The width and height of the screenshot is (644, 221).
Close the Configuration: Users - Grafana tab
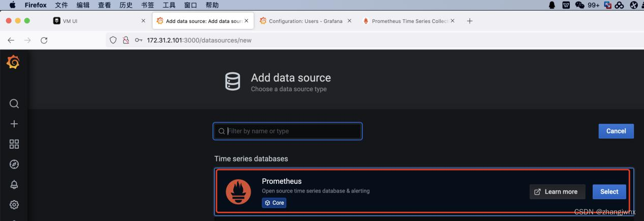pos(349,21)
